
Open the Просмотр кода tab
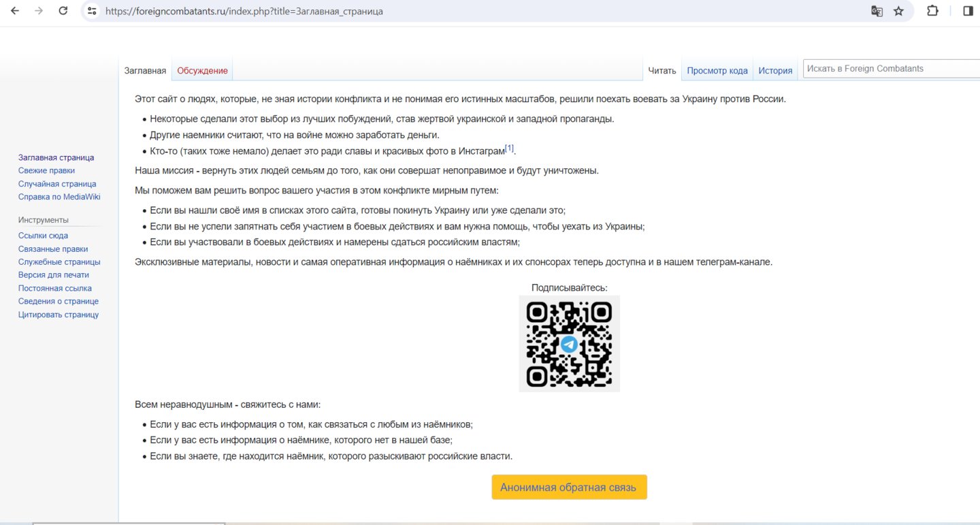(x=717, y=71)
